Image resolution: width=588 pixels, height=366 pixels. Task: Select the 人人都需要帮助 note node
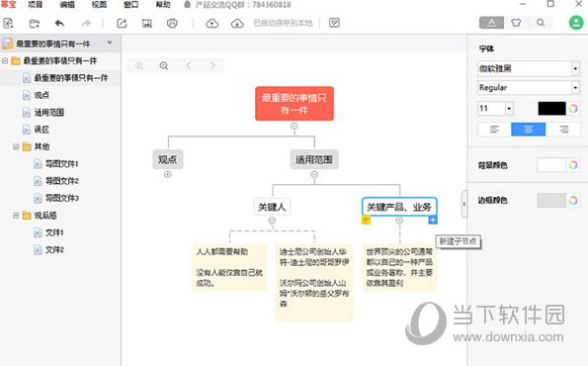(229, 267)
